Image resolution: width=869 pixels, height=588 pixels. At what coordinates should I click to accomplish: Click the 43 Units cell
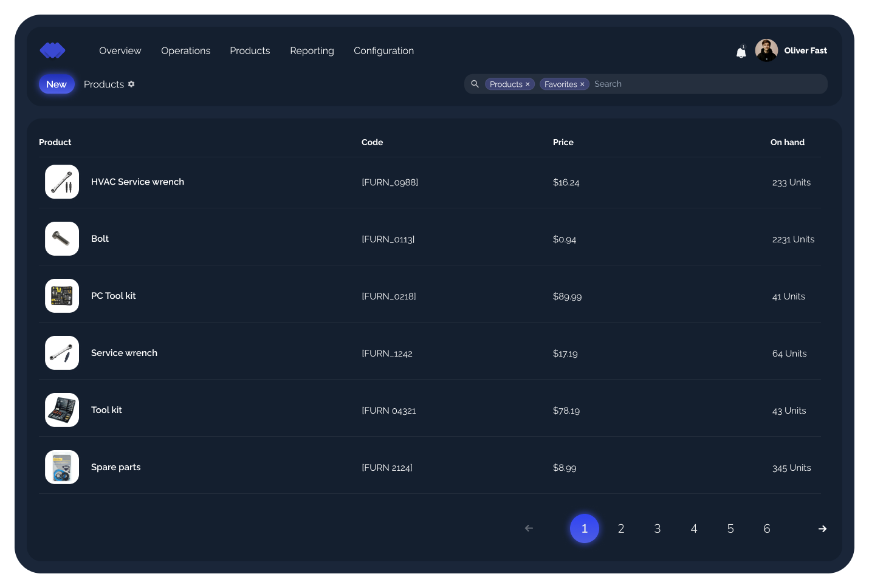click(789, 411)
